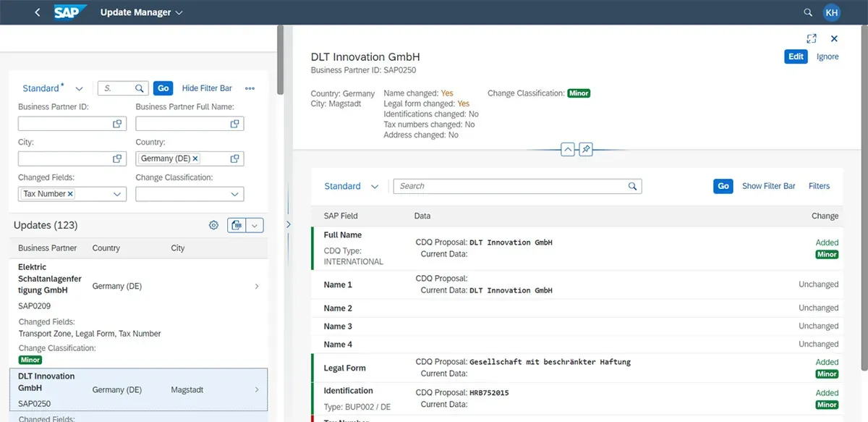868x422 pixels.
Task: Click the Ignore button
Action: (x=827, y=56)
